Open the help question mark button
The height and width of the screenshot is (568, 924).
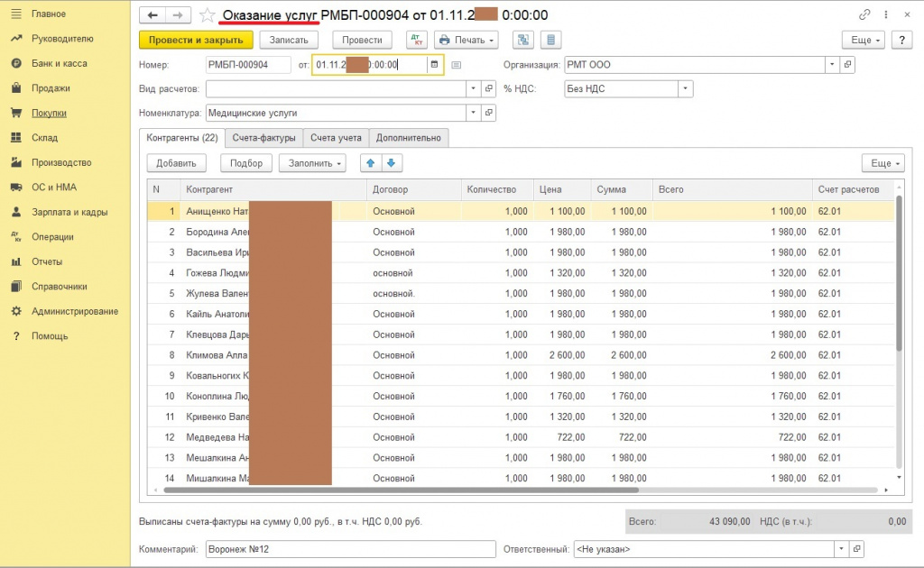coord(901,40)
